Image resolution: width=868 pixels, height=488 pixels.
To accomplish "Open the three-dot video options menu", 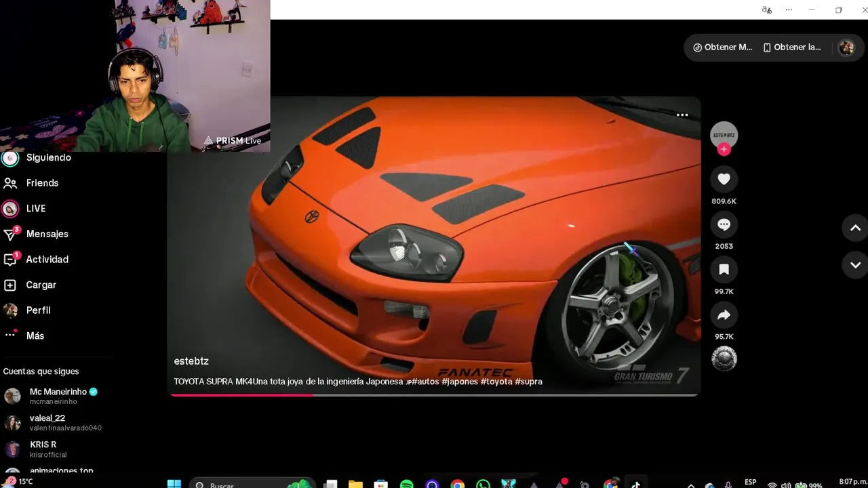I will 682,115.
